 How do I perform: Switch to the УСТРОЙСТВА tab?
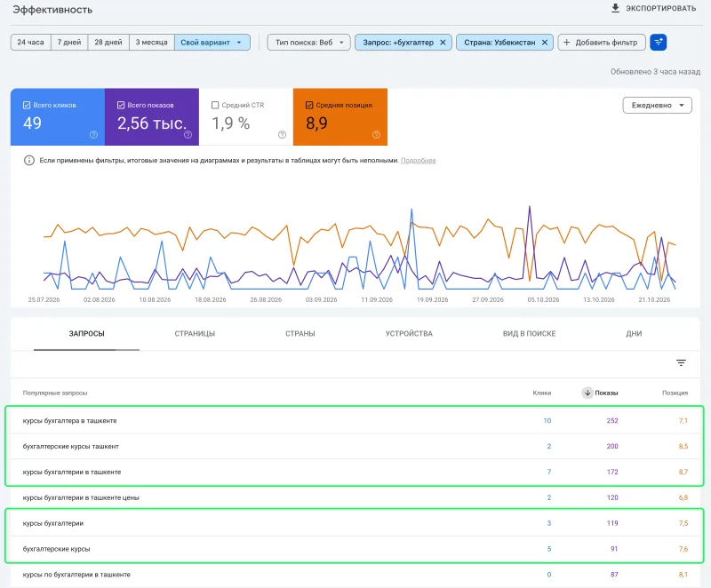point(409,333)
